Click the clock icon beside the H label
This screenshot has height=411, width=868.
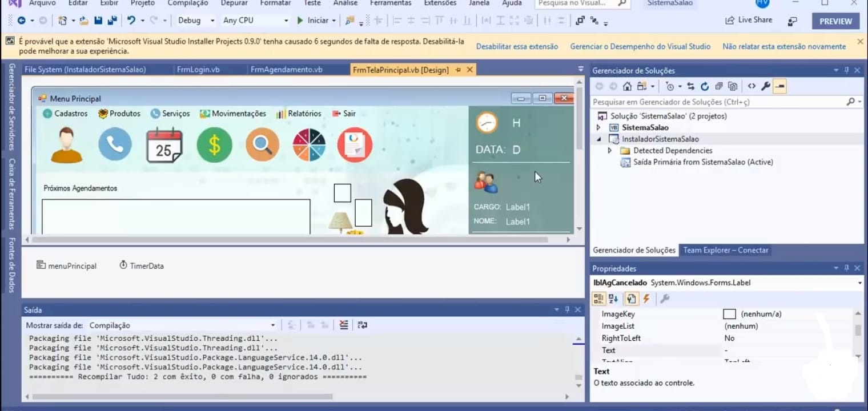(487, 122)
